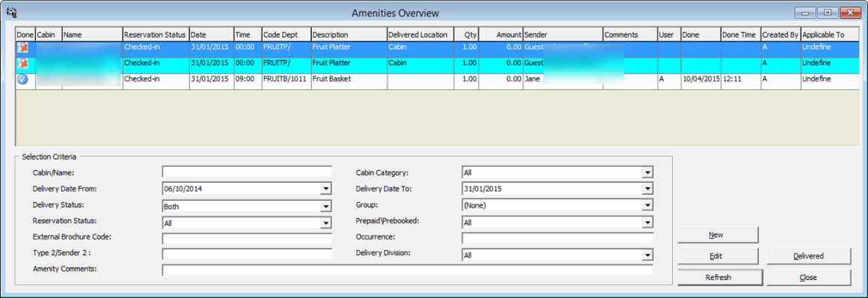
Task: Focus the External Brochure Code field
Action: tap(247, 239)
